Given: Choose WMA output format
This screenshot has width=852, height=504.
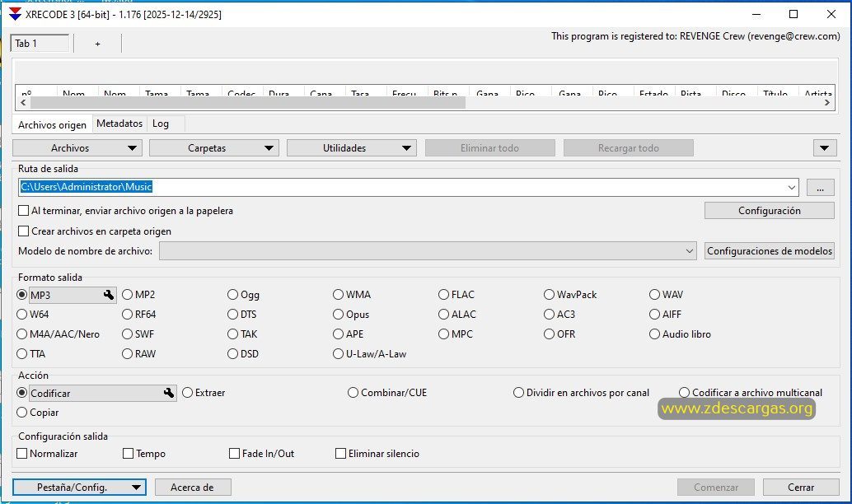Looking at the screenshot, I should pos(338,294).
